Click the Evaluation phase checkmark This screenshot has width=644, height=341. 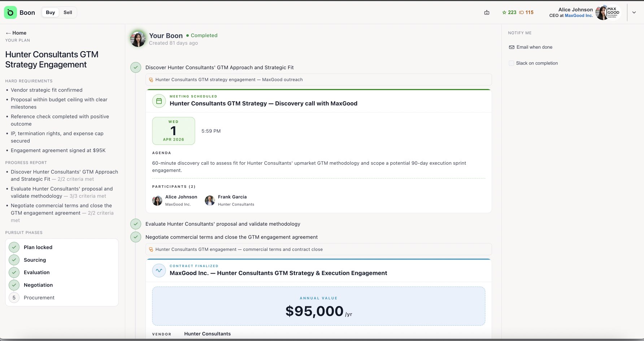[14, 273]
